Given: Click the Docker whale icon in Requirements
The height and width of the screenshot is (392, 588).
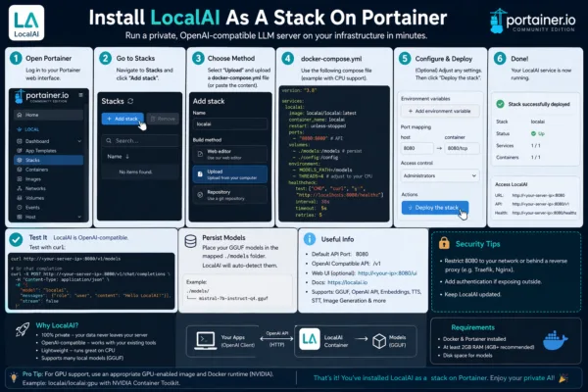Looking at the screenshot, I should 555,341.
